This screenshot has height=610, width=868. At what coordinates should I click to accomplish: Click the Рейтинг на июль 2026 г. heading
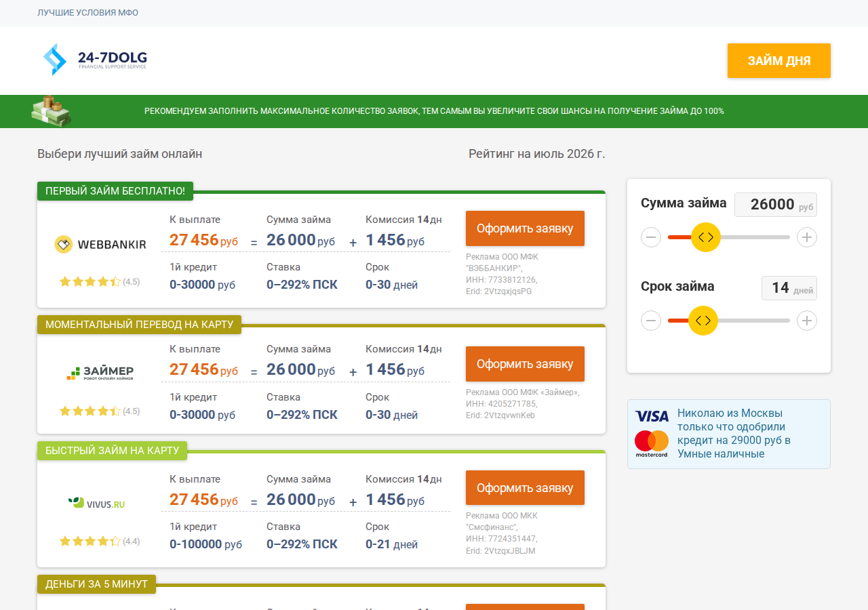[537, 154]
